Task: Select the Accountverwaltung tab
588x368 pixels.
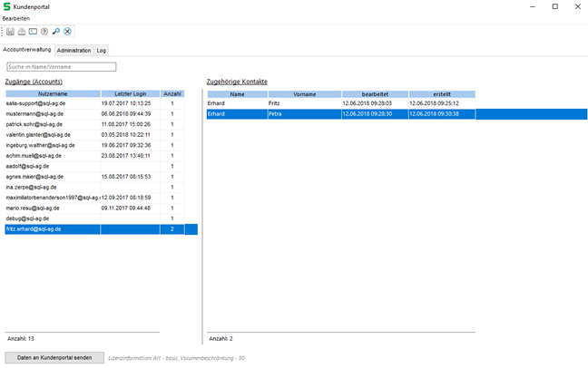Action: [27, 49]
